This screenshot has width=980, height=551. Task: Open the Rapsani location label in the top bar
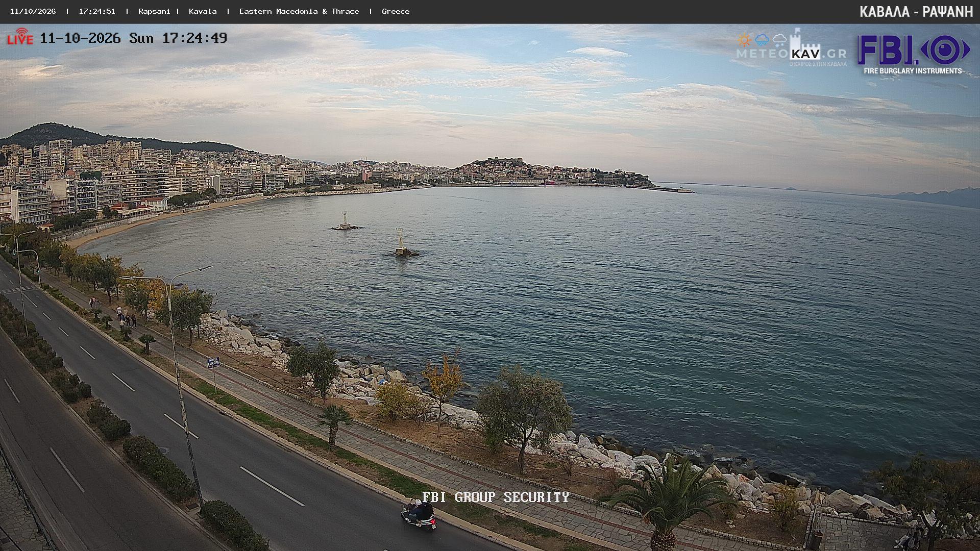pyautogui.click(x=154, y=11)
